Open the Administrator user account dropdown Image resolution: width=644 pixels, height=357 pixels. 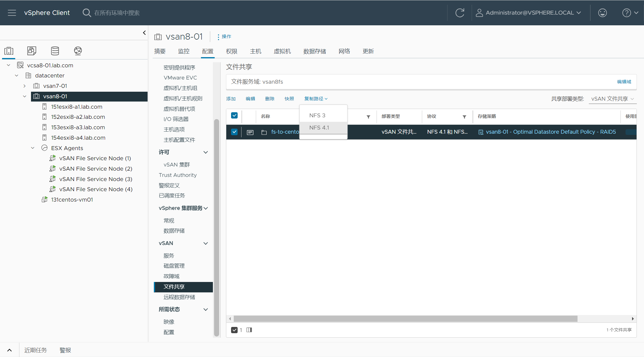(529, 13)
